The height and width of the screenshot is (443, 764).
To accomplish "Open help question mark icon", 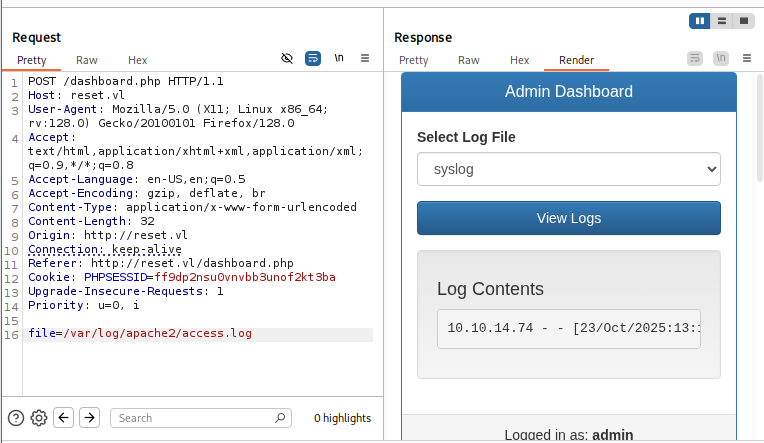I will click(x=16, y=418).
